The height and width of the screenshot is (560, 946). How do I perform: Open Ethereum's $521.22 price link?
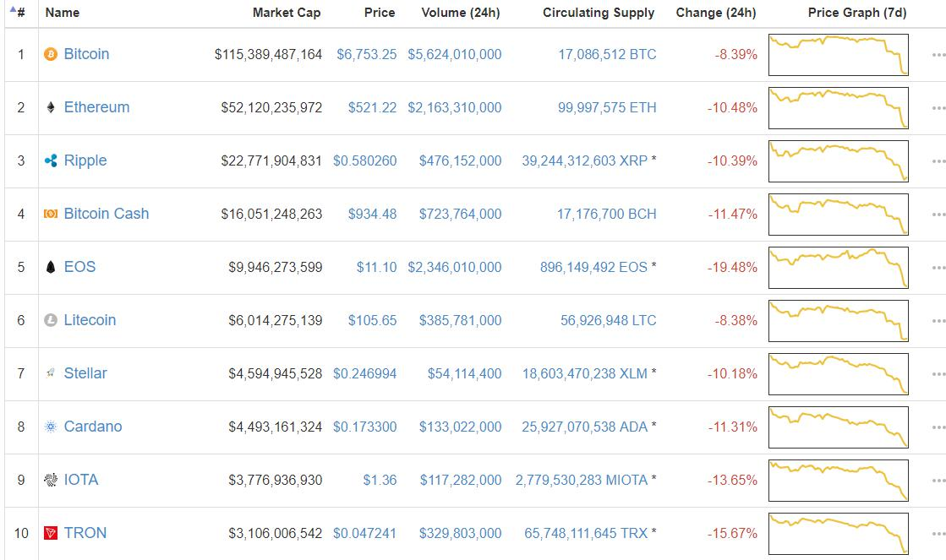372,107
